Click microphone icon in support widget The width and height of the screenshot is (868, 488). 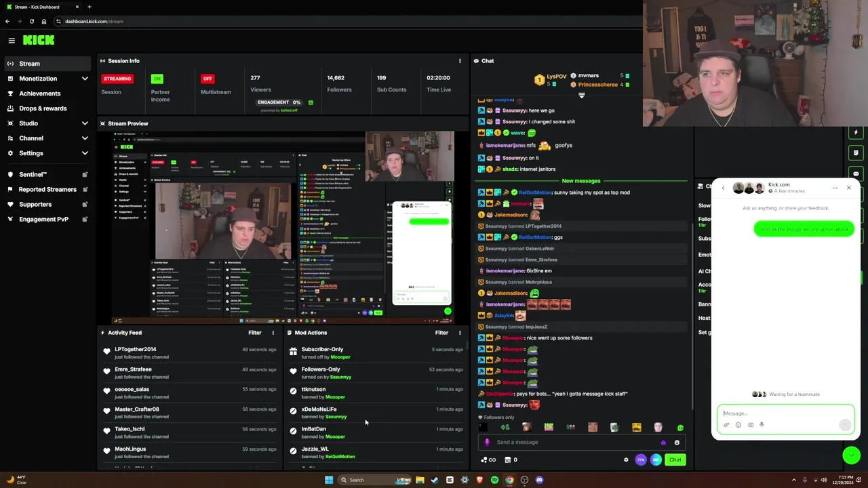click(x=762, y=425)
